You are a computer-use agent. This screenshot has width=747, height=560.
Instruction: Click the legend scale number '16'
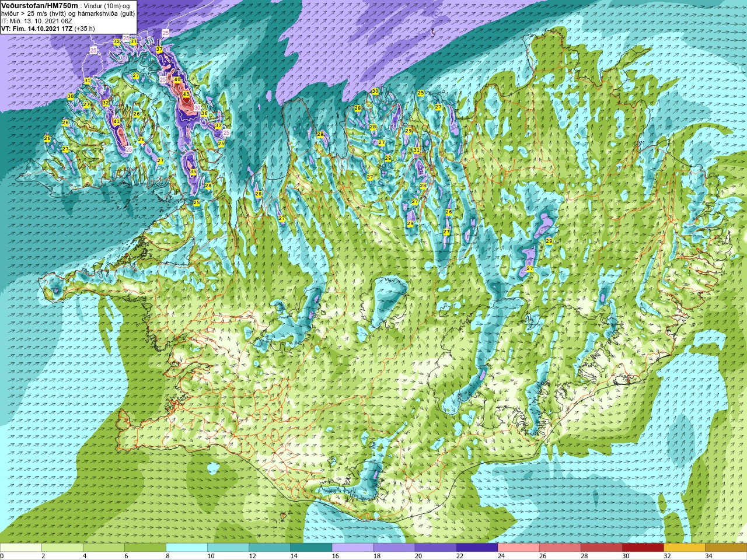[335, 556]
